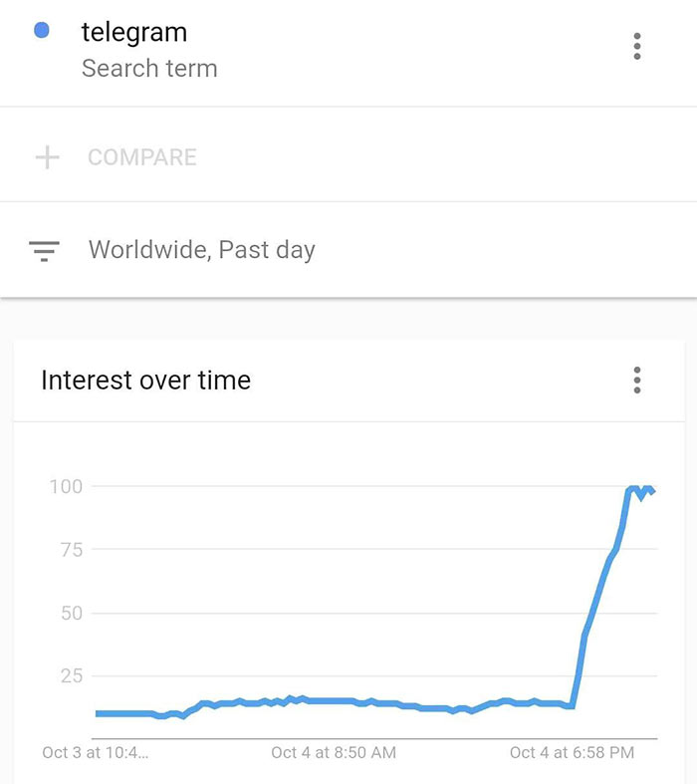The image size is (697, 784).
Task: Open the Worldwide, Past day filter
Action: [x=201, y=249]
